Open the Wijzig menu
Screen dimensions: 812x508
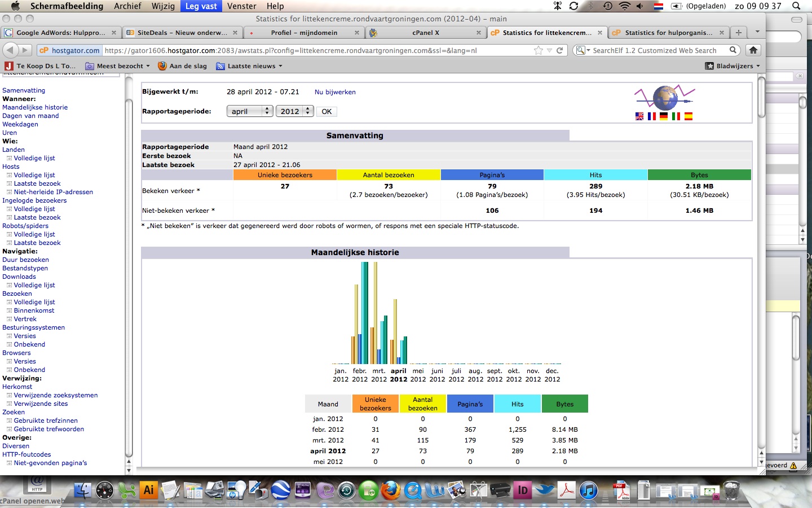[x=163, y=6]
